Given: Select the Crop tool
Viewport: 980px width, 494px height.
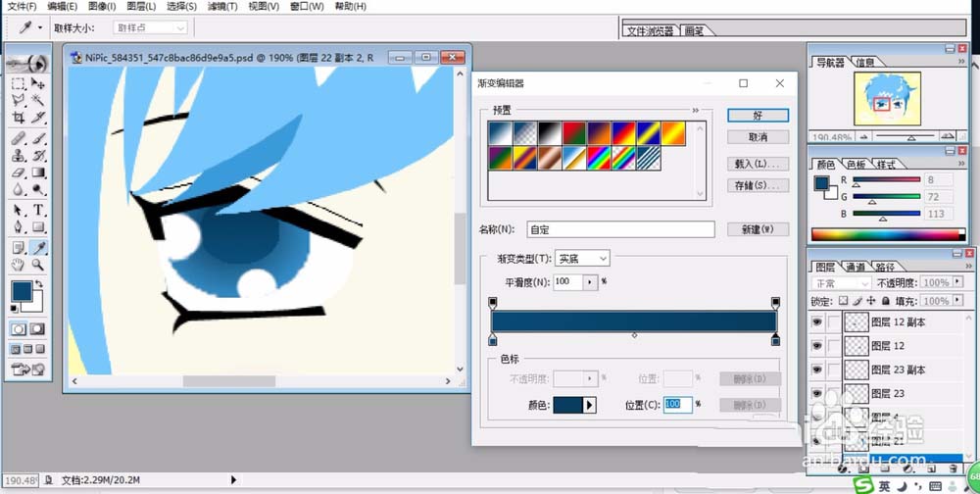Looking at the screenshot, I should coord(19,118).
